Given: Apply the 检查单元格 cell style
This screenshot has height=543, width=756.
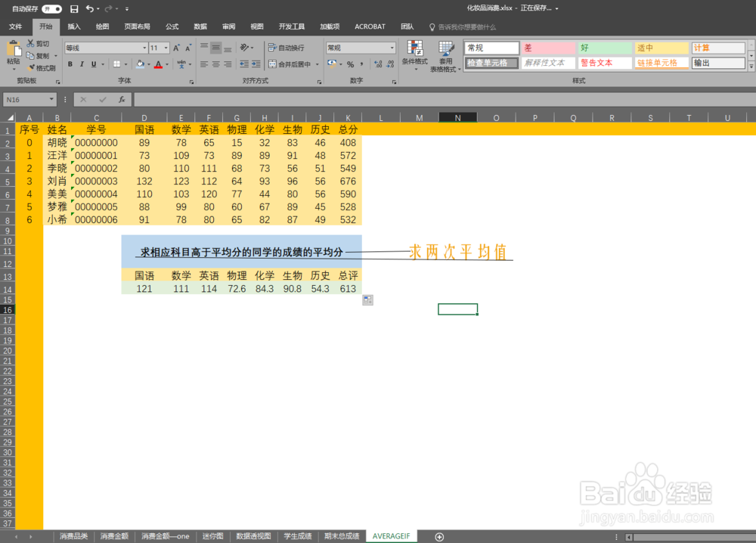Looking at the screenshot, I should coord(492,63).
